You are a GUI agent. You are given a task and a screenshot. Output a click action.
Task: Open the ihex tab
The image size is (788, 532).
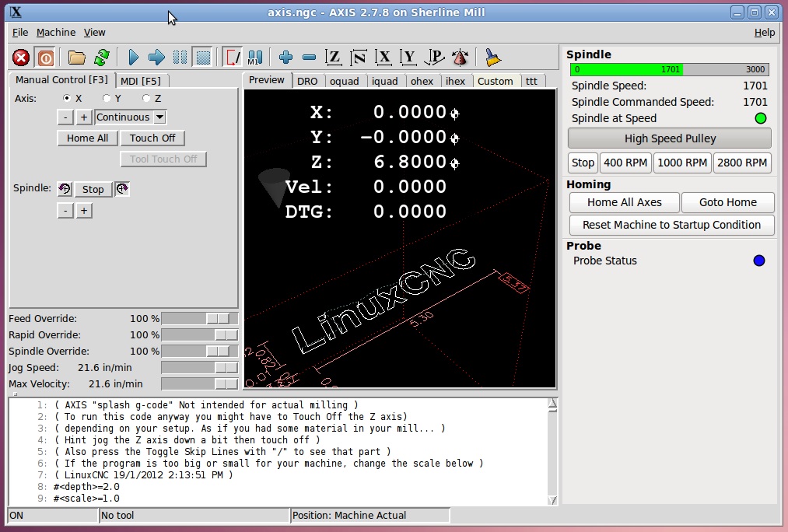tap(455, 81)
